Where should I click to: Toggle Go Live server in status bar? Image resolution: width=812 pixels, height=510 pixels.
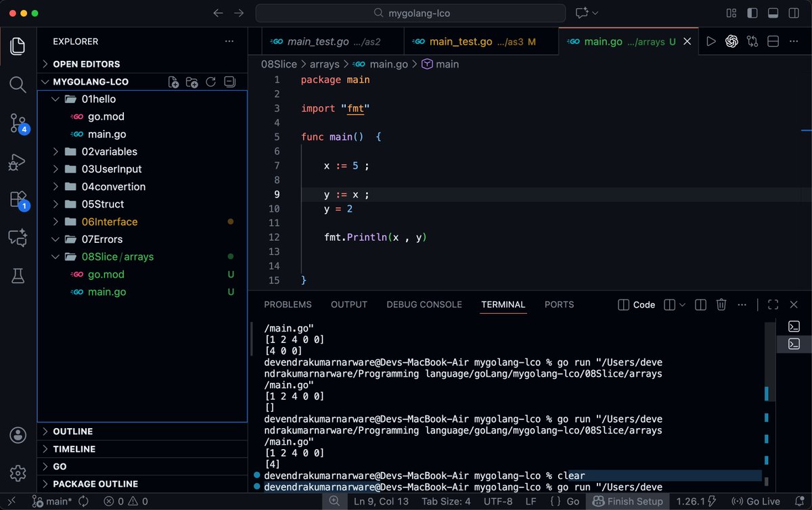coord(755,501)
